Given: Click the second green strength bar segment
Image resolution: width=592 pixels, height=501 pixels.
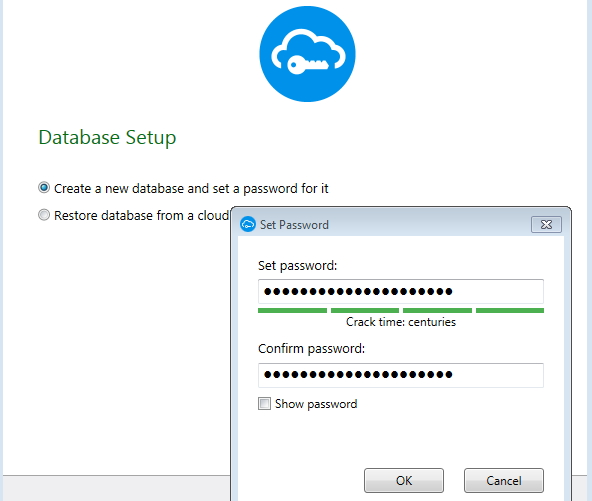Looking at the screenshot, I should 365,310.
